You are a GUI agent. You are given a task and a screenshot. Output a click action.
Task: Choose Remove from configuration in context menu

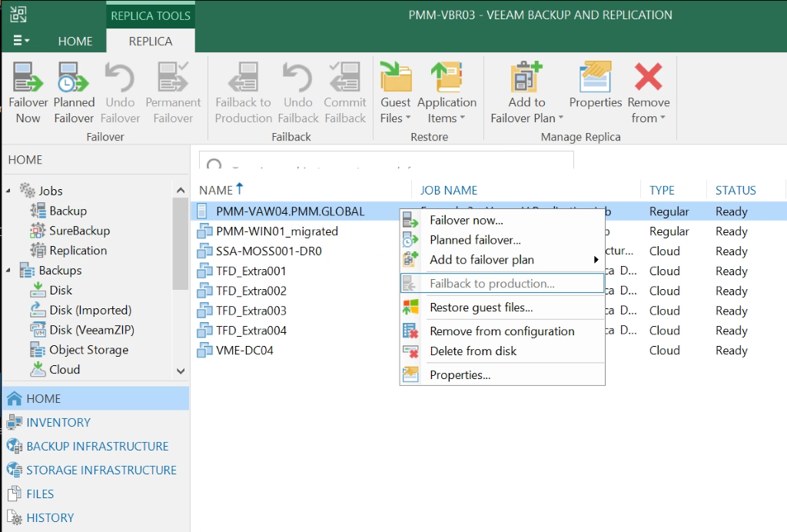coord(502,331)
